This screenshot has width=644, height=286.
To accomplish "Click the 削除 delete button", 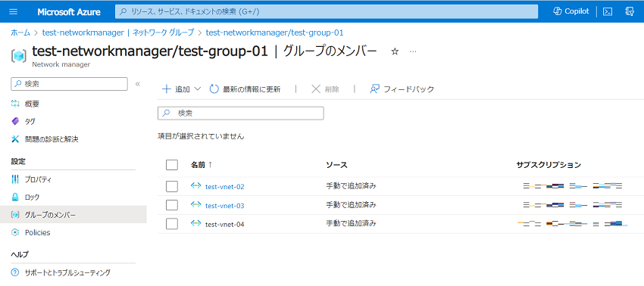I will tap(325, 89).
